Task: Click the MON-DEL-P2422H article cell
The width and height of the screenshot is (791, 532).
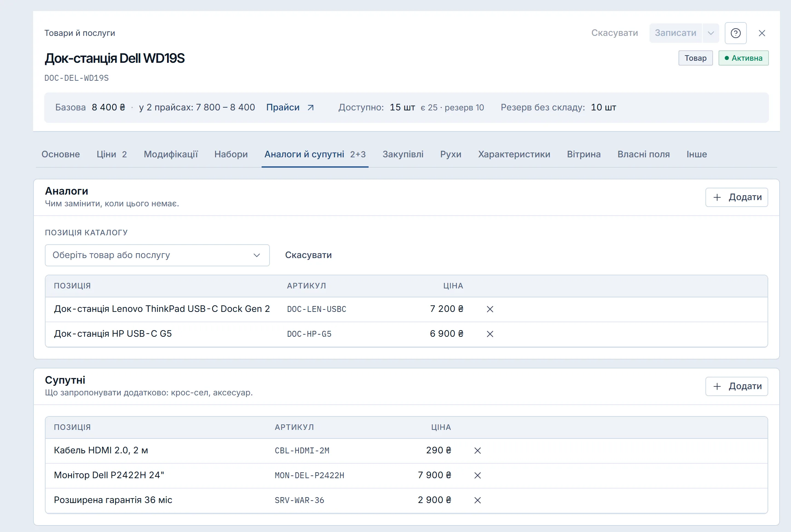Action: click(309, 475)
